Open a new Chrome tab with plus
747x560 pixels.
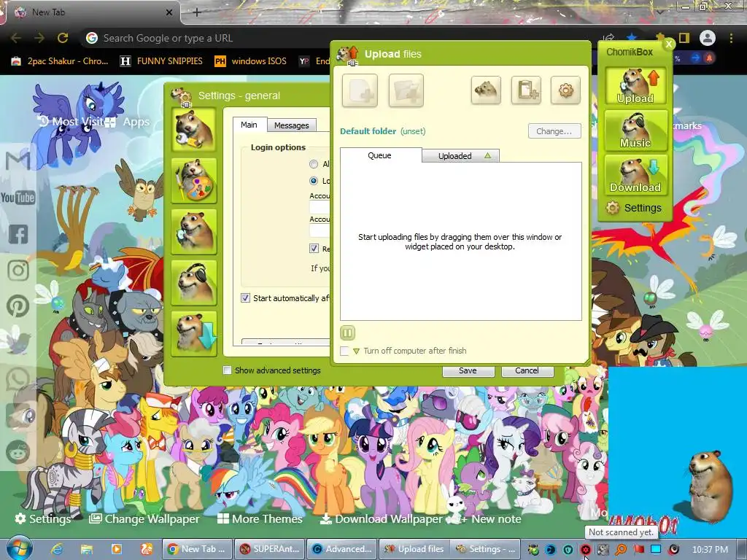(197, 12)
